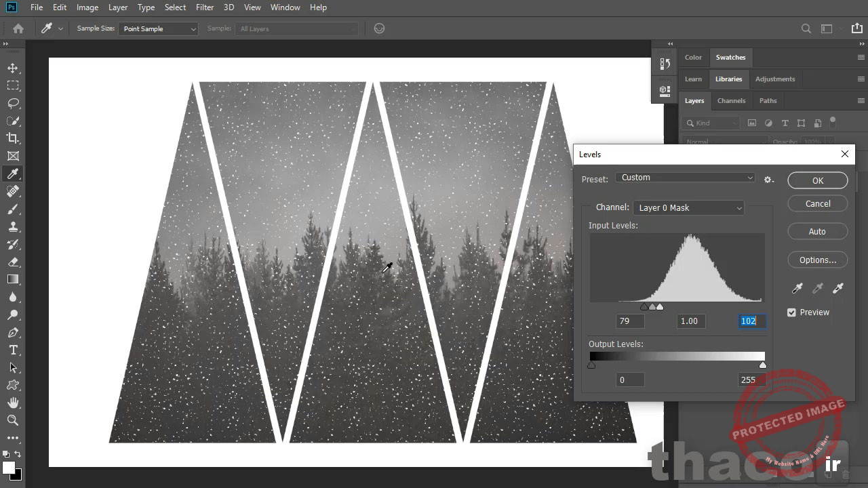Choose the Type tool
Screen dimensions: 868x488
tap(13, 350)
